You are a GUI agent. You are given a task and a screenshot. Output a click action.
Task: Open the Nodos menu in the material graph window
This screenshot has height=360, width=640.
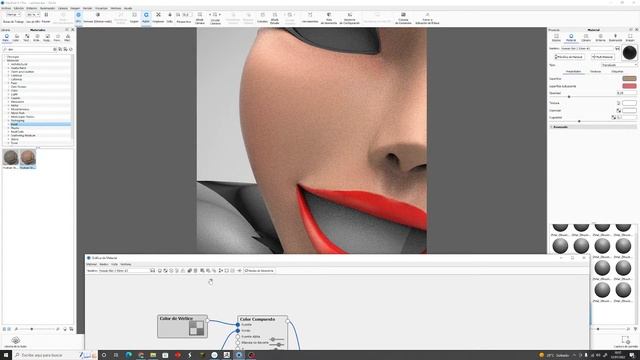pos(104,264)
